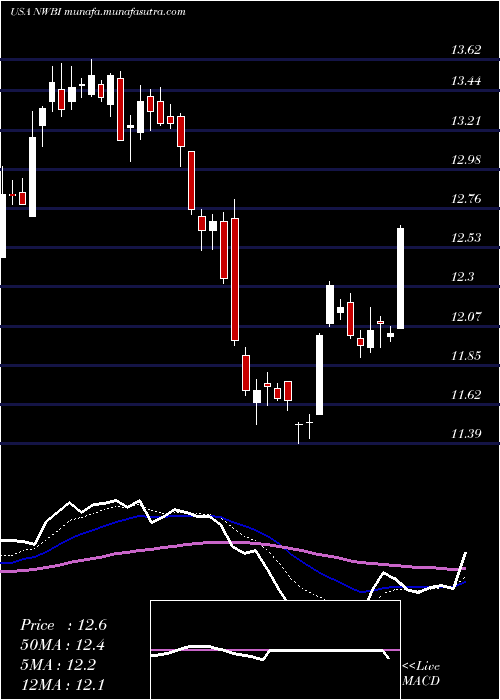Image resolution: width=500 pixels, height=700 pixels.
Task: Click the 12.3 price axis label
Action: click(463, 277)
